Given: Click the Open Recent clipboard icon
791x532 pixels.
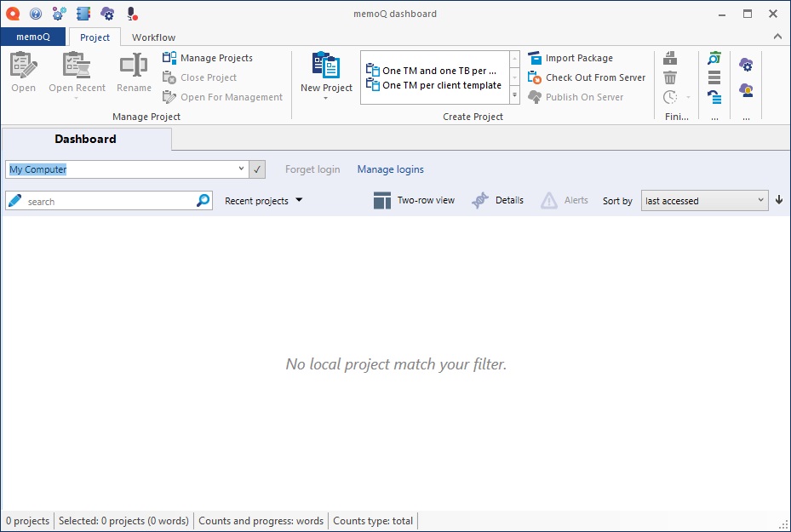Looking at the screenshot, I should tap(76, 65).
